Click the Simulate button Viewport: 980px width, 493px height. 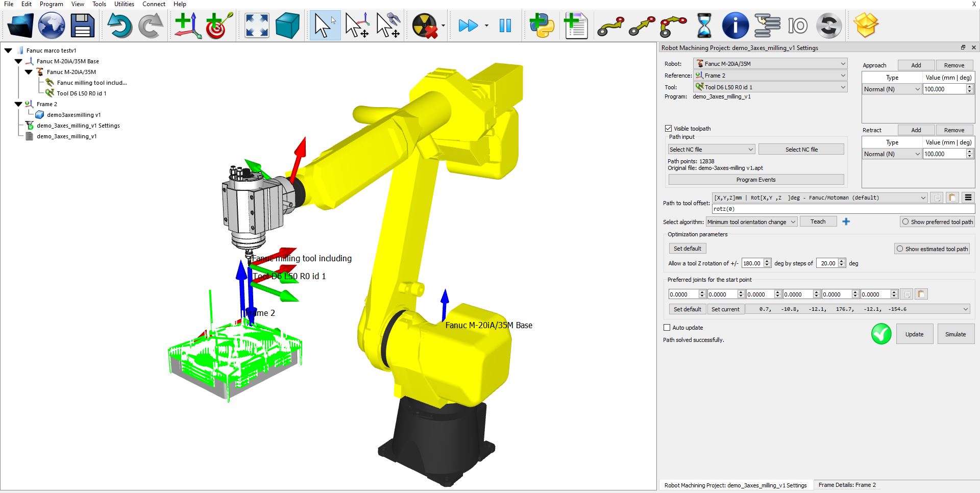[x=955, y=334]
